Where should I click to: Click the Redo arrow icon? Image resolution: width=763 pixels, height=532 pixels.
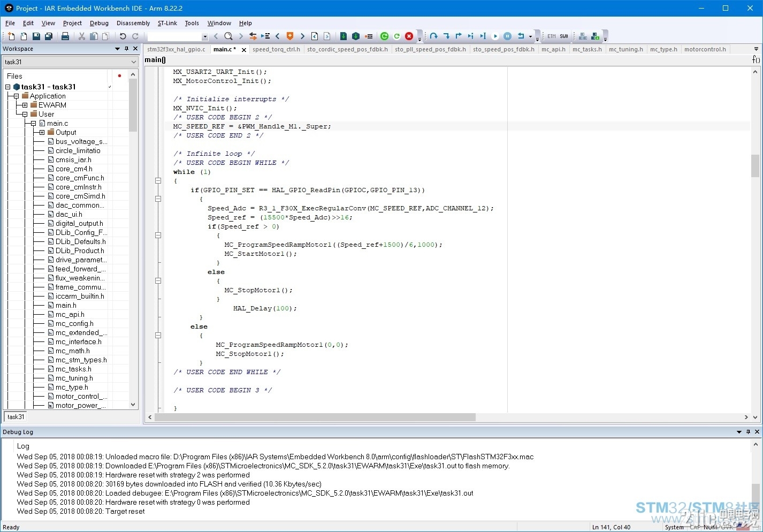tap(135, 36)
